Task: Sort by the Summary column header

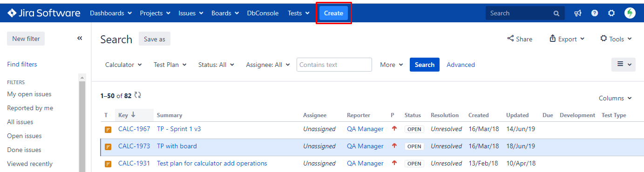Action: pos(169,115)
